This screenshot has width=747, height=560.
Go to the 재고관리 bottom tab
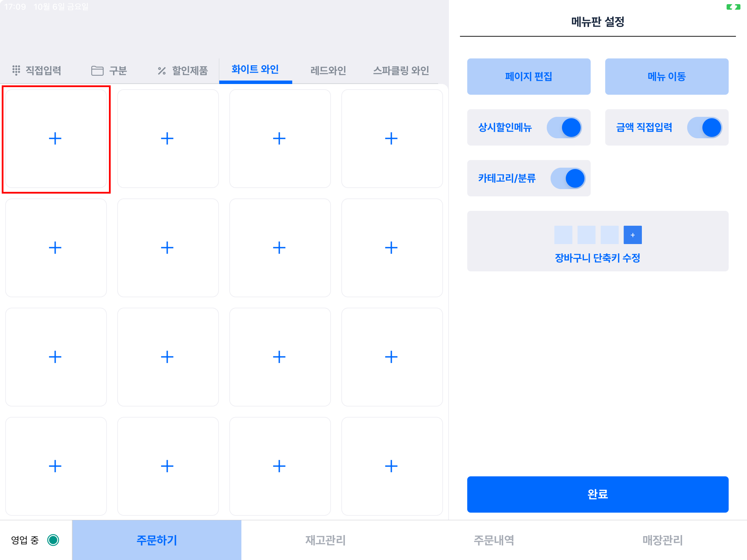tap(325, 540)
